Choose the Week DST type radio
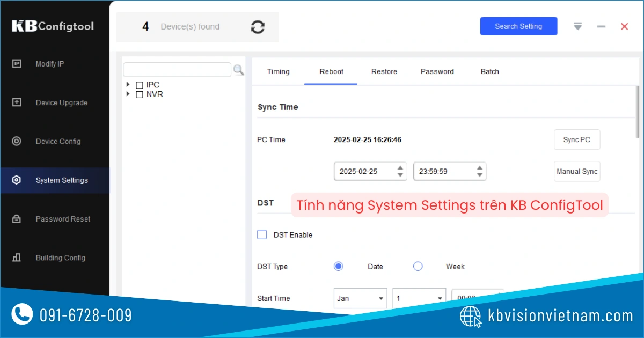 coord(418,266)
